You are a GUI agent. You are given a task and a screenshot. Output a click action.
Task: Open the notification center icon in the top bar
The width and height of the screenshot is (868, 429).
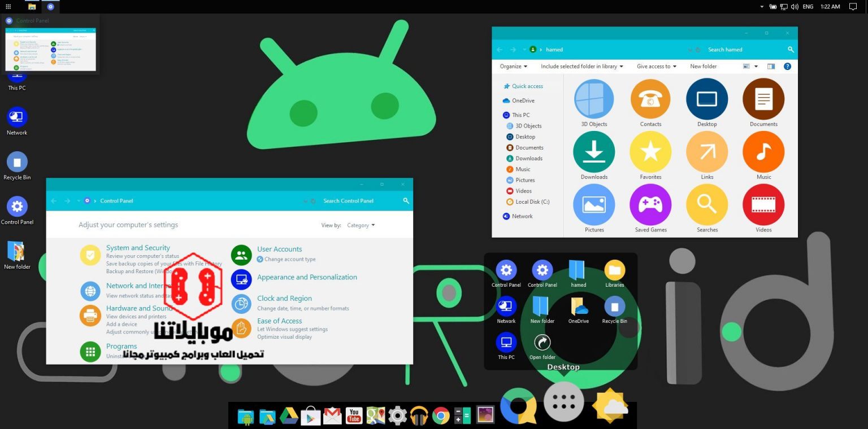coord(854,7)
